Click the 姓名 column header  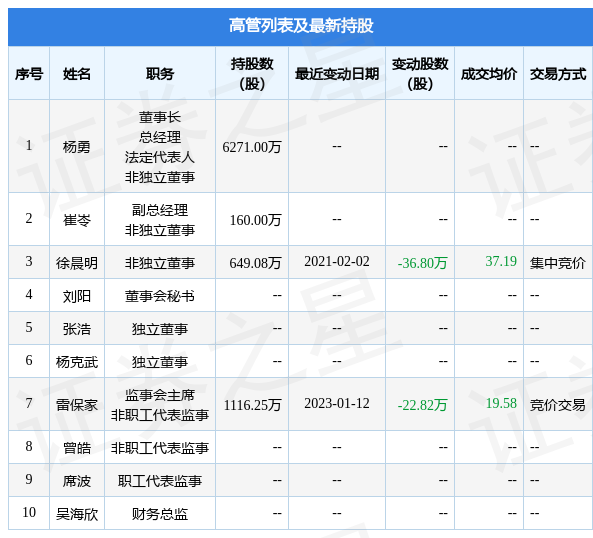tap(77, 74)
